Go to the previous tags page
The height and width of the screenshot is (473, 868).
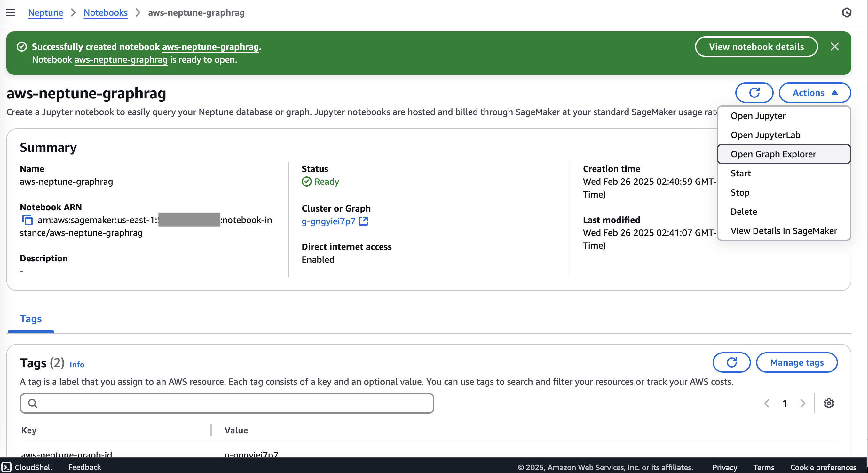tap(767, 403)
